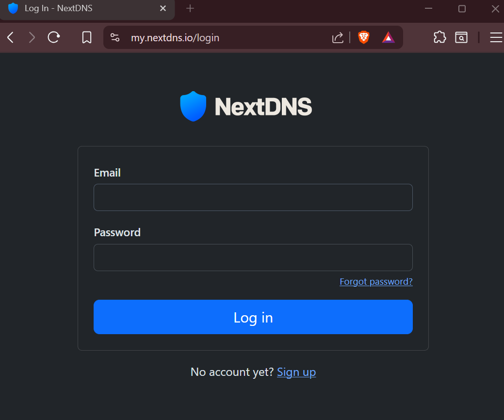Follow the Sign up link
504x420 pixels.
pyautogui.click(x=296, y=372)
